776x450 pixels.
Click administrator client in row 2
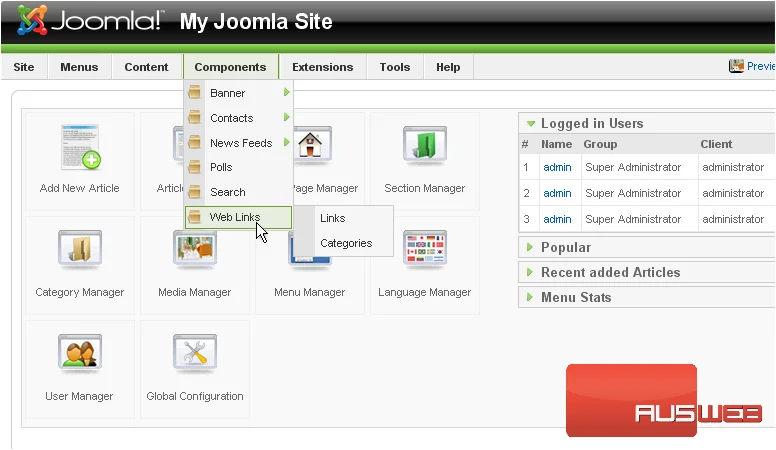[733, 193]
